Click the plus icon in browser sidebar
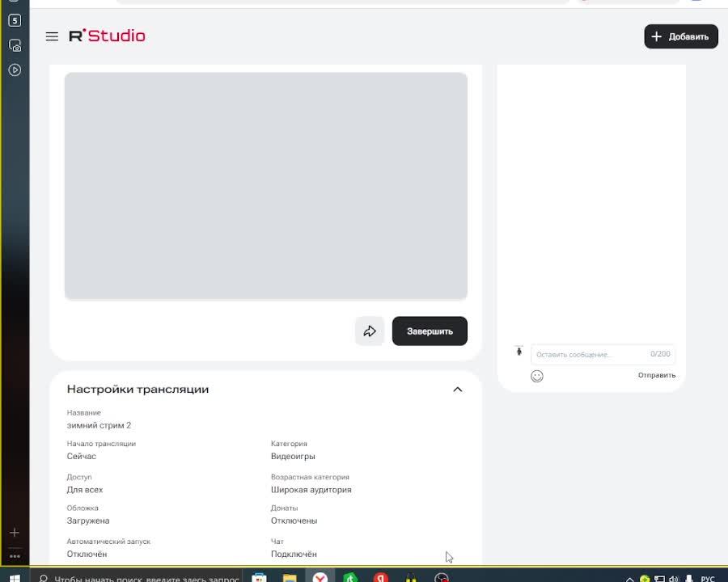The height and width of the screenshot is (582, 728). (x=15, y=533)
